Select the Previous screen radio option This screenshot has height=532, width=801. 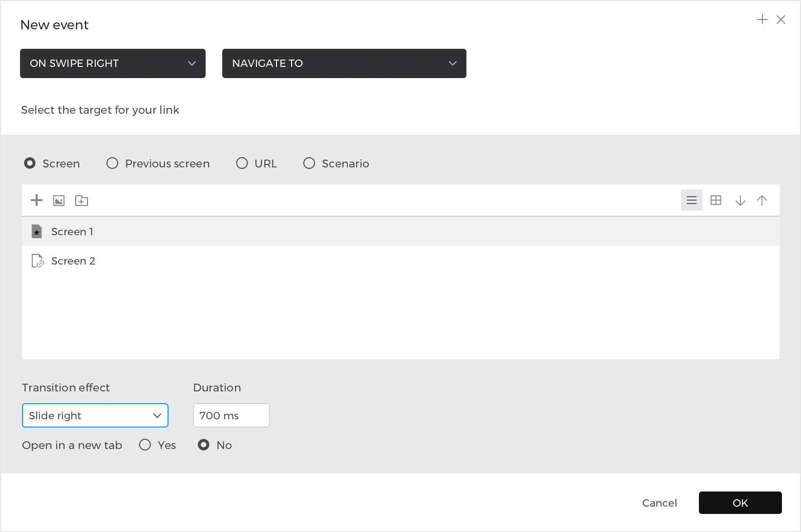112,164
